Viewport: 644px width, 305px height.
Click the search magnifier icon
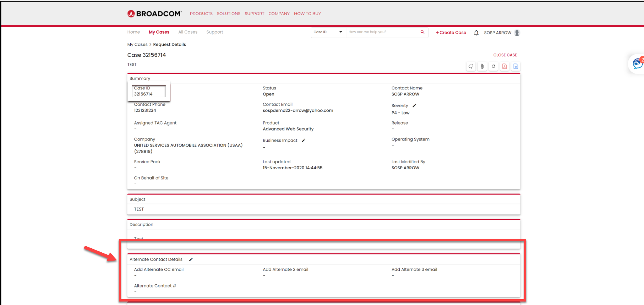pos(422,32)
